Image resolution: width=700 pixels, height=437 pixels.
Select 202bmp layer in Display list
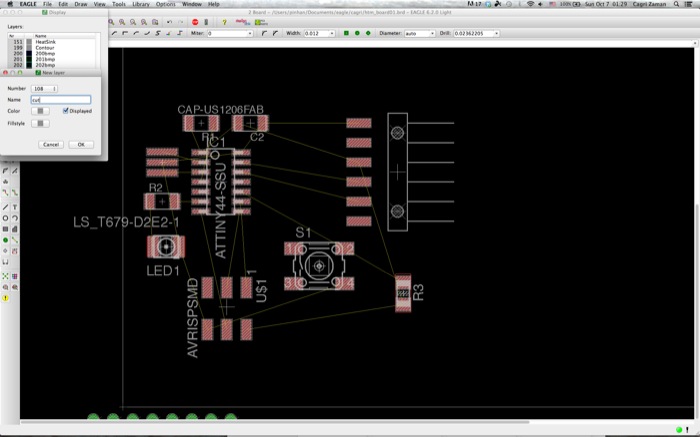(x=52, y=65)
